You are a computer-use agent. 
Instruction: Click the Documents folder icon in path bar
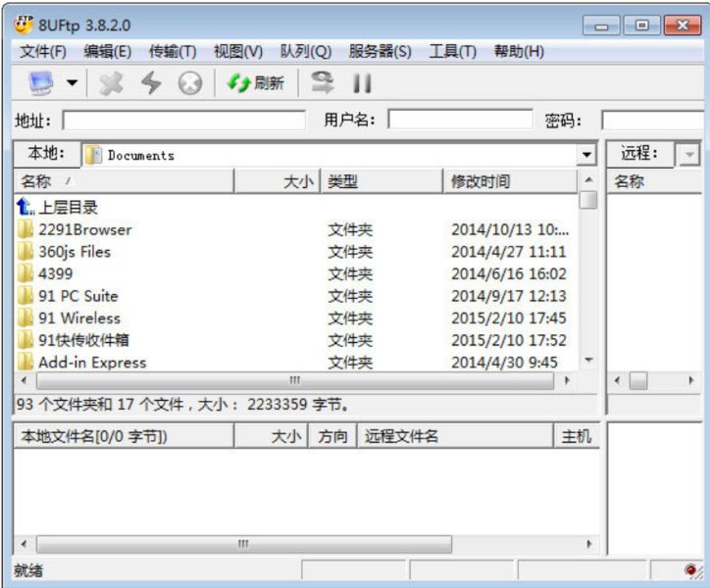[x=94, y=155]
